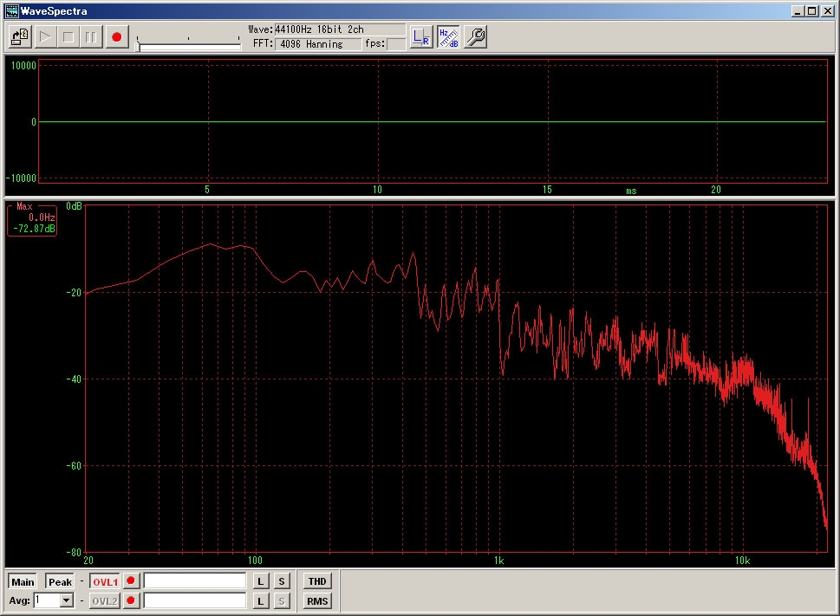Image resolution: width=840 pixels, height=616 pixels.
Task: Click the 0dB label on the spectrum axis
Action: (74, 206)
